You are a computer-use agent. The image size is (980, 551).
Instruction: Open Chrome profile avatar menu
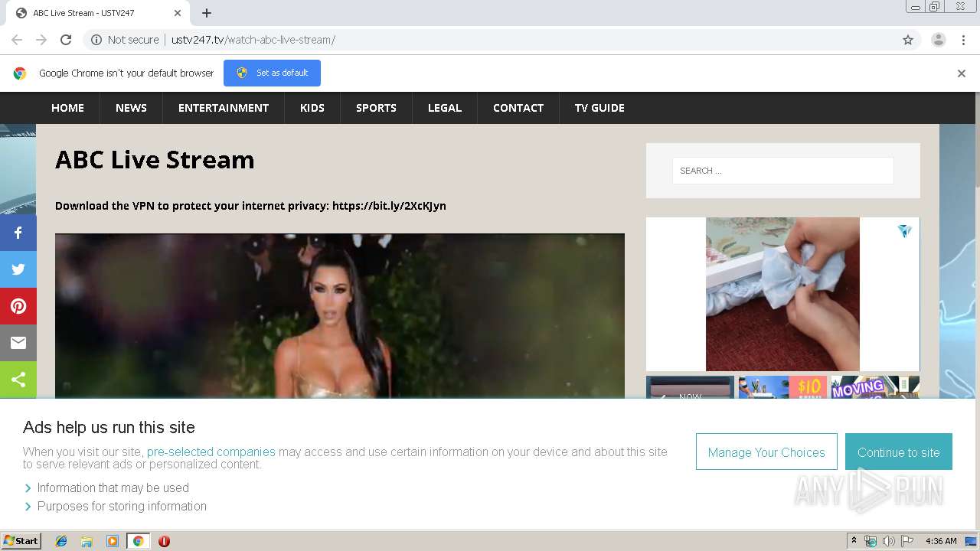pos(938,40)
